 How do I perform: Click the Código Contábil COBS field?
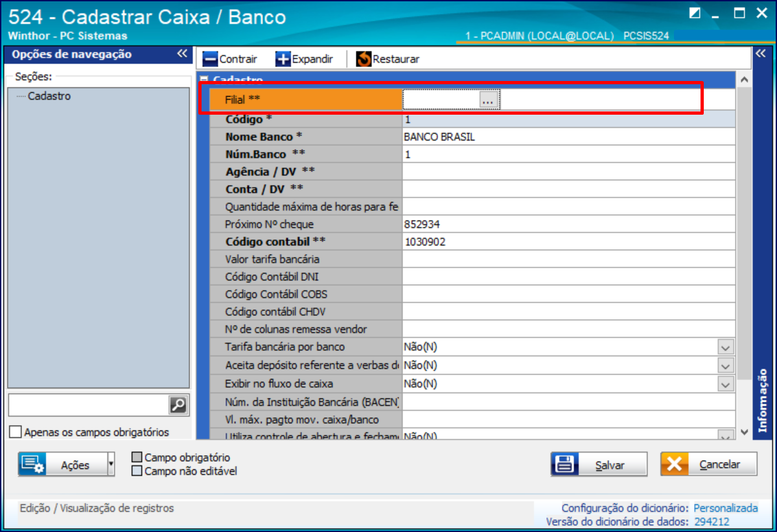pos(569,294)
